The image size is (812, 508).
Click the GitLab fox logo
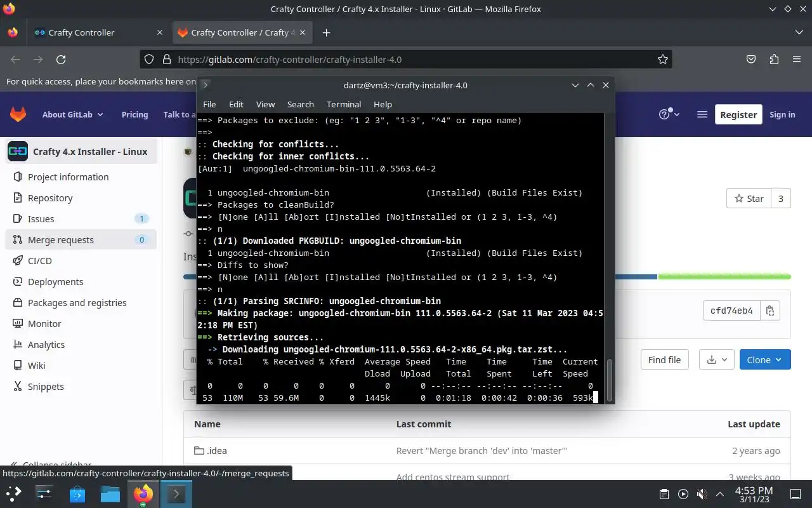coord(18,114)
